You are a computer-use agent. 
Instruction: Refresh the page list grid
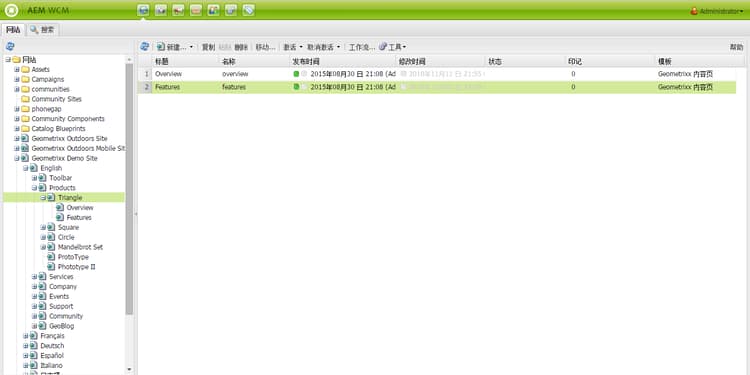click(x=144, y=46)
